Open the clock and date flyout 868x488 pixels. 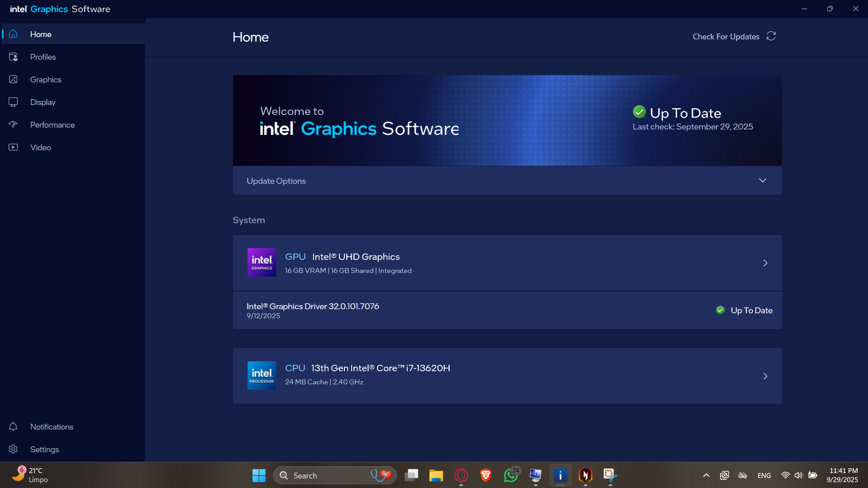click(x=843, y=475)
